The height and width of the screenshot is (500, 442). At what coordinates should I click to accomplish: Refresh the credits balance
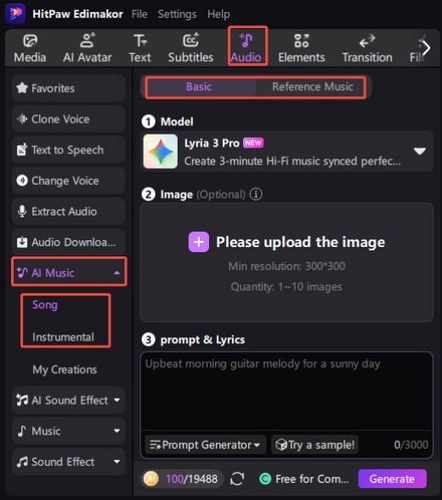coord(237,479)
